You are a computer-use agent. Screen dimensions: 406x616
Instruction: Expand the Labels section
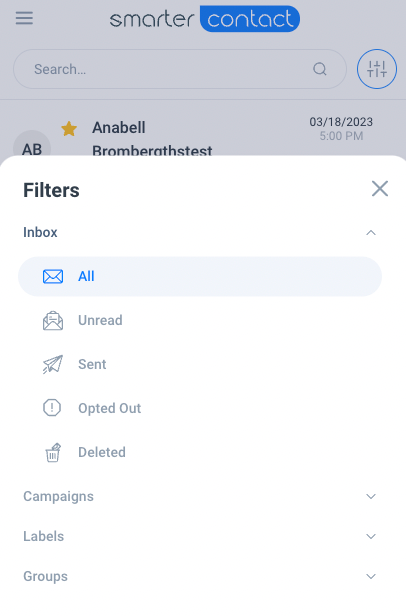tap(200, 536)
